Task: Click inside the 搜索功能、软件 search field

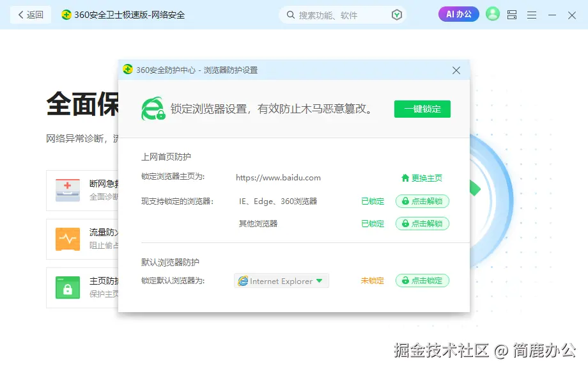Action: (332, 14)
